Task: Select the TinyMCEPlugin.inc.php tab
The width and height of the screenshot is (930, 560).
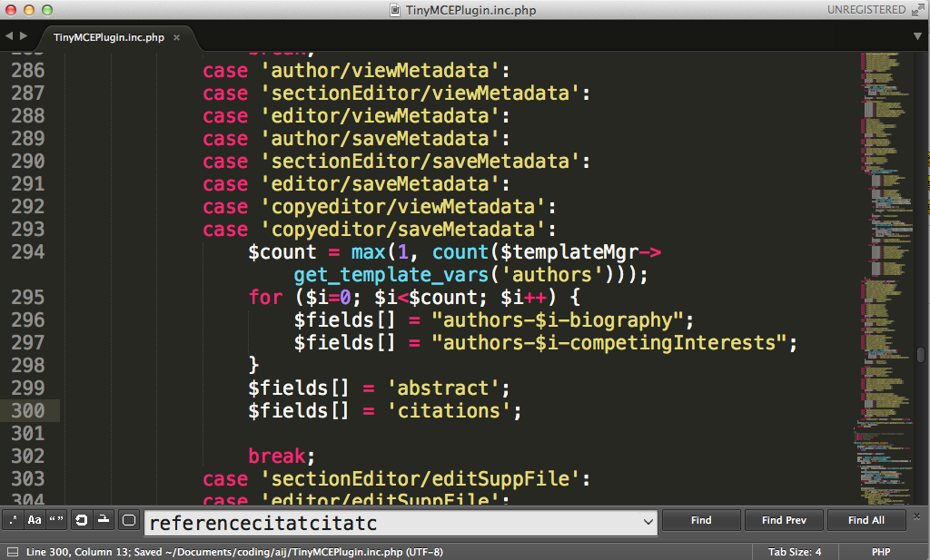Action: coord(108,37)
